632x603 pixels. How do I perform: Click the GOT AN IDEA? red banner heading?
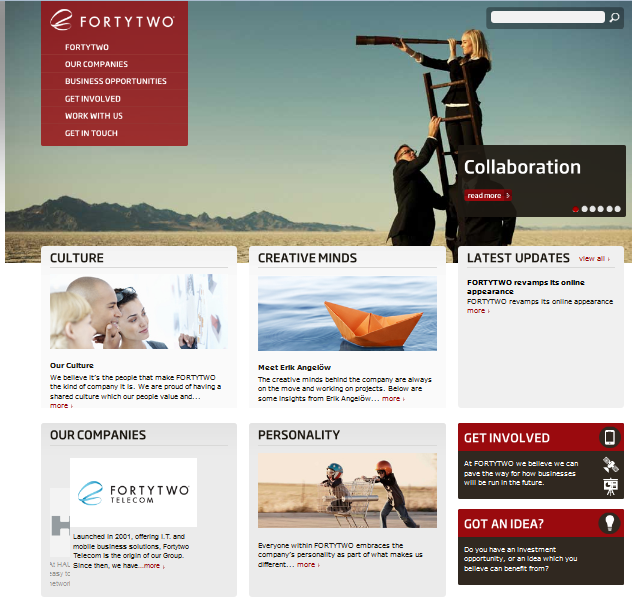[503, 524]
